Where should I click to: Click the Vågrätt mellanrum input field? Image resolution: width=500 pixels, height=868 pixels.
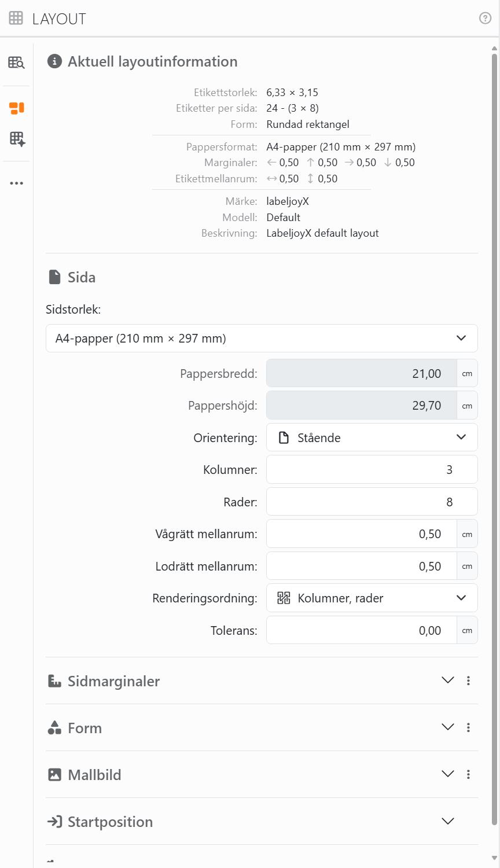[x=362, y=534]
